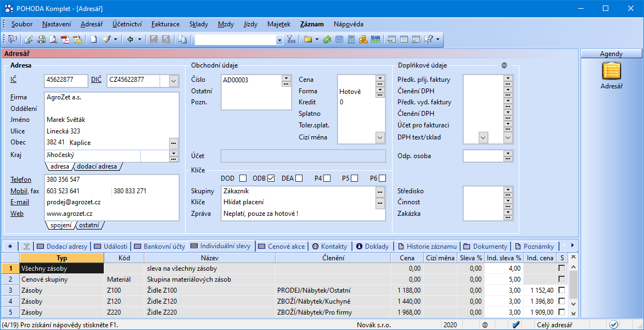Image resolution: width=644 pixels, height=330 pixels.
Task: Click ellipsis button for Klíče field
Action: (x=380, y=202)
